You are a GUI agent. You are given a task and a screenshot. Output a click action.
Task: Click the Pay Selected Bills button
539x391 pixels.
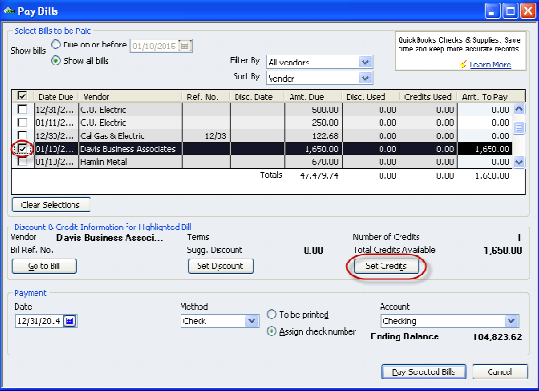(x=424, y=372)
